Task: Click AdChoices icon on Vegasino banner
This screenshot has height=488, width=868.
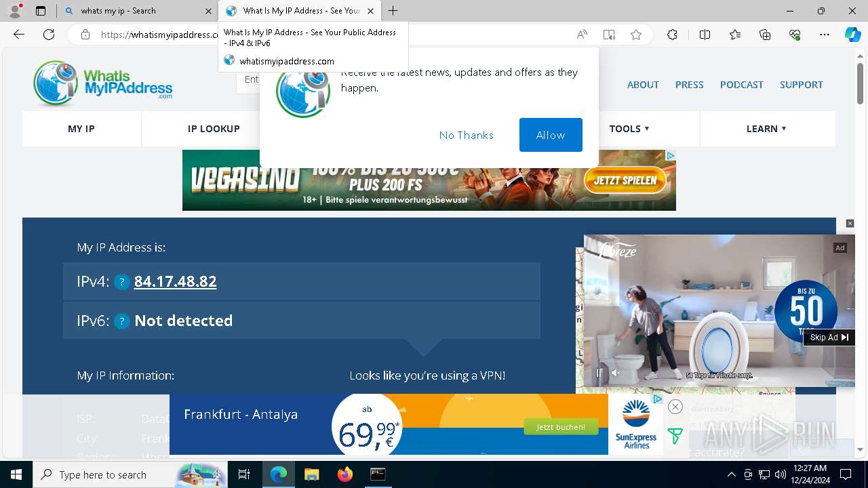Action: pos(670,156)
